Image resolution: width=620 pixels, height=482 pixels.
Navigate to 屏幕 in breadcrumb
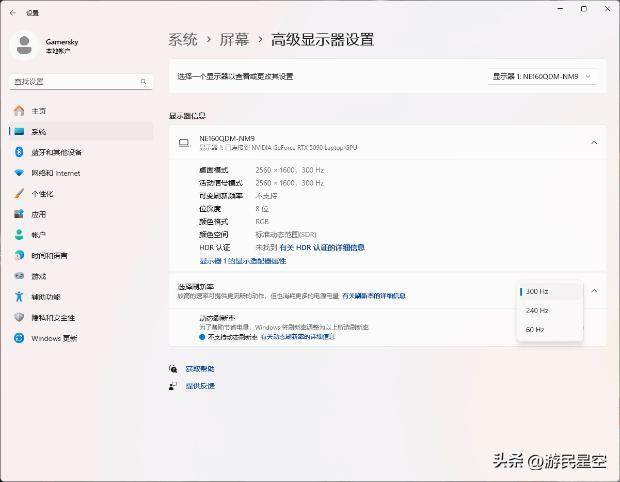pos(234,40)
